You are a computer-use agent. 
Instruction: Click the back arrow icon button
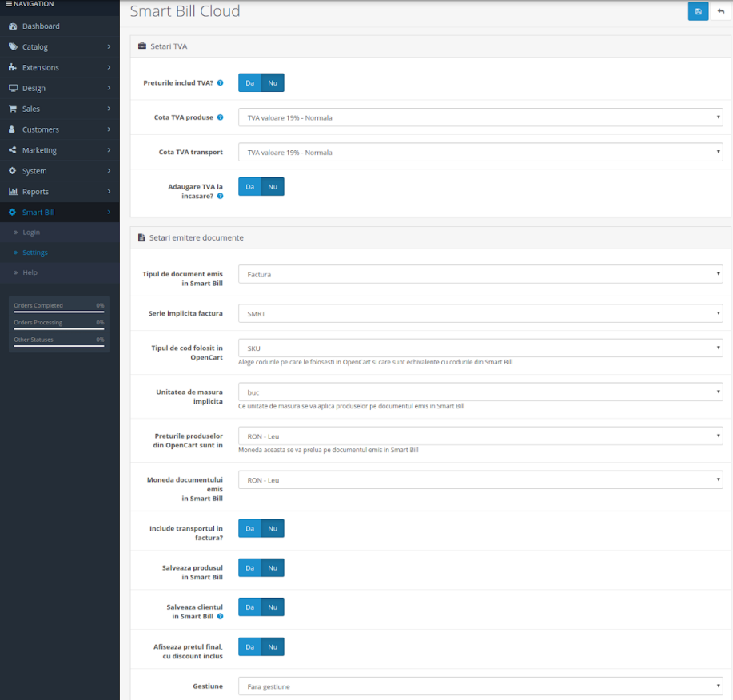tap(720, 11)
